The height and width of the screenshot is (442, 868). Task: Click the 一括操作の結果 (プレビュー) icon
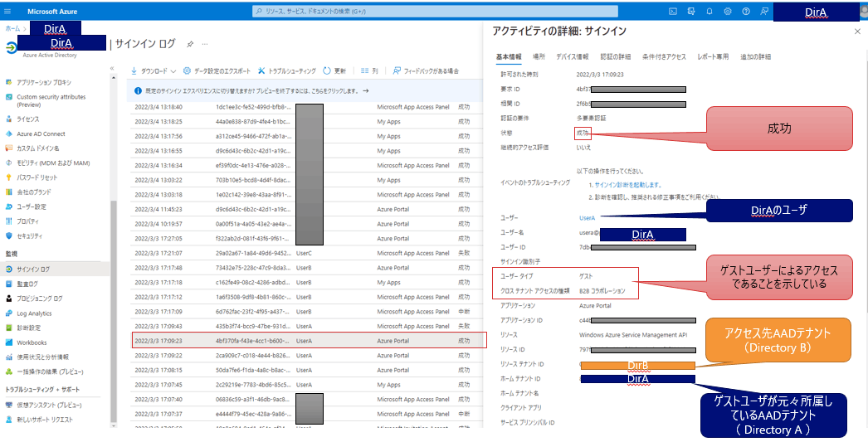8,372
